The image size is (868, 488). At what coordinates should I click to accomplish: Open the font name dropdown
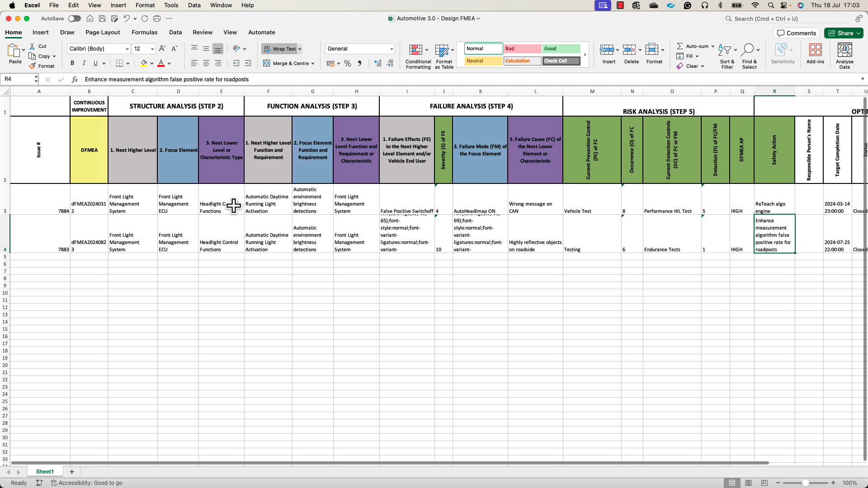point(127,49)
